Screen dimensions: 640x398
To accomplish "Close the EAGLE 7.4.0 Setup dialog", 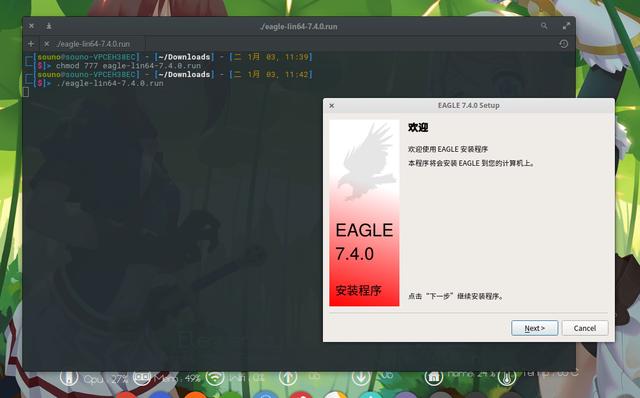I will pos(332,106).
